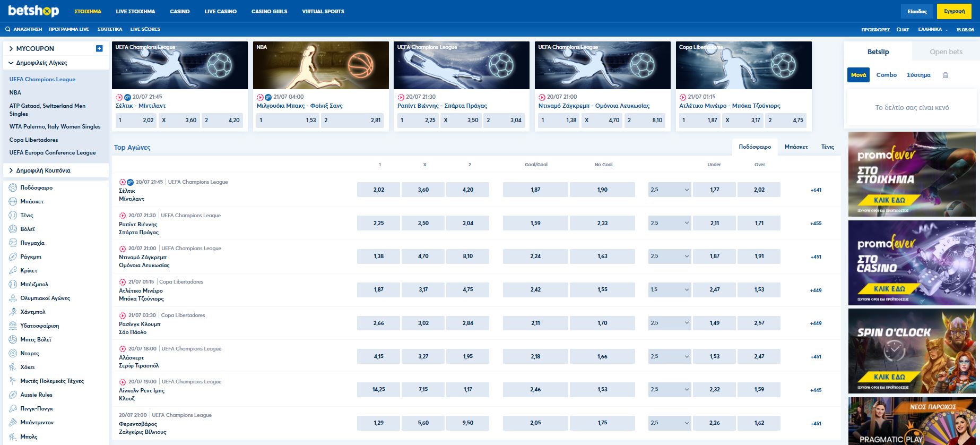The width and height of the screenshot is (980, 445).
Task: Switch to the Open bets tab
Action: (946, 52)
